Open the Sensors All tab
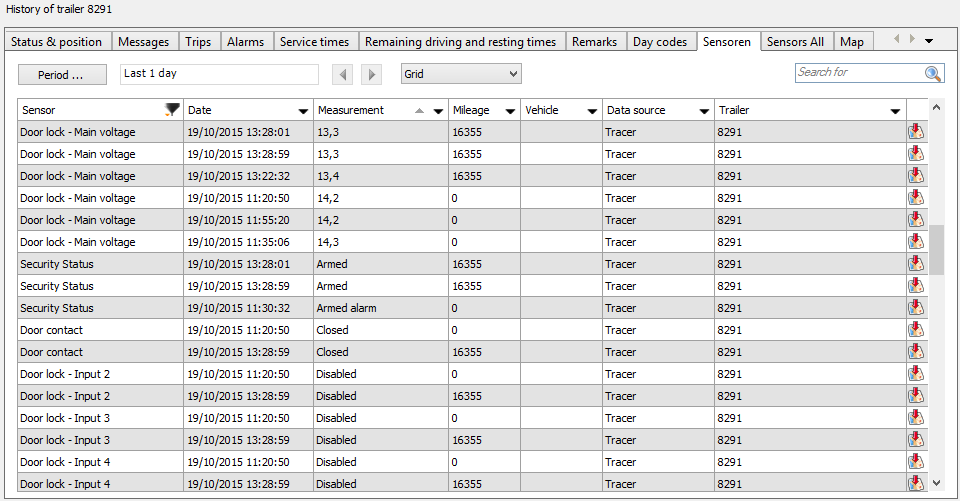The width and height of the screenshot is (960, 501). [x=795, y=42]
